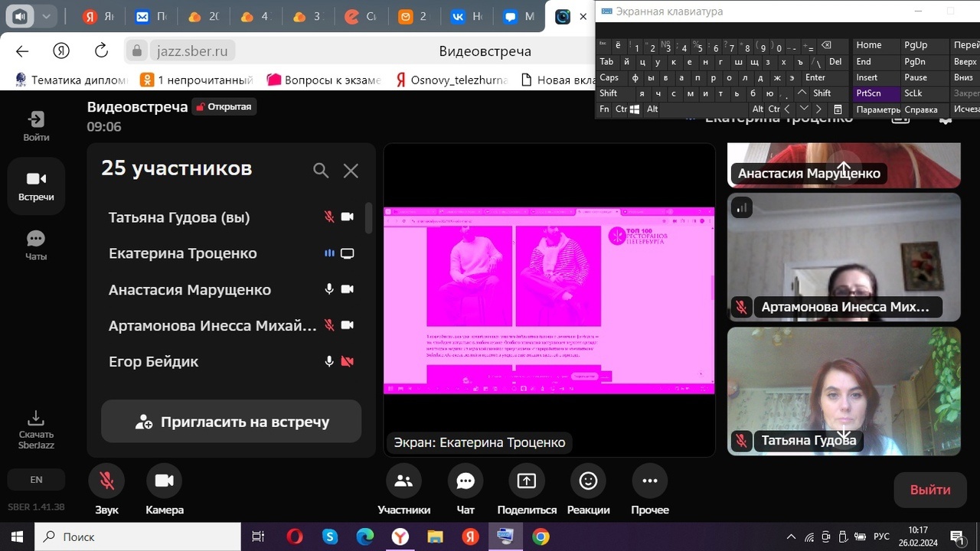This screenshot has height=551, width=980.
Task: Unmute microphone with Звук button
Action: click(106, 481)
